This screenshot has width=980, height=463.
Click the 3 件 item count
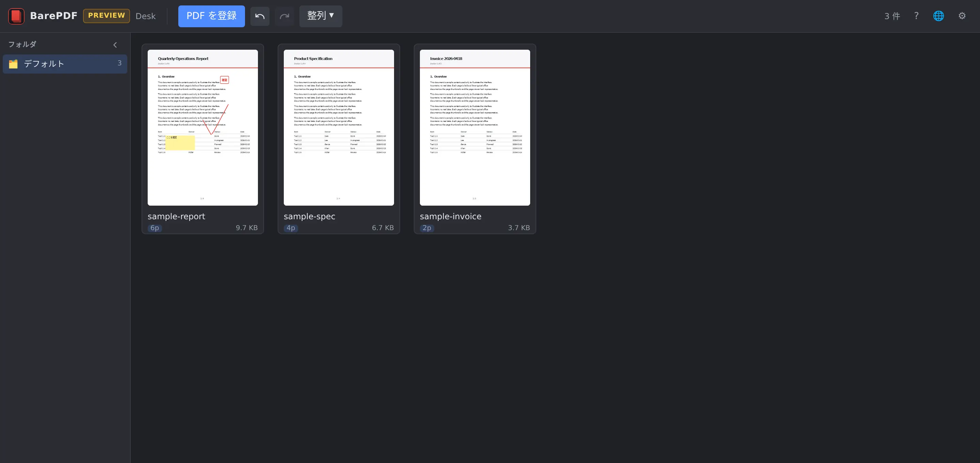892,16
